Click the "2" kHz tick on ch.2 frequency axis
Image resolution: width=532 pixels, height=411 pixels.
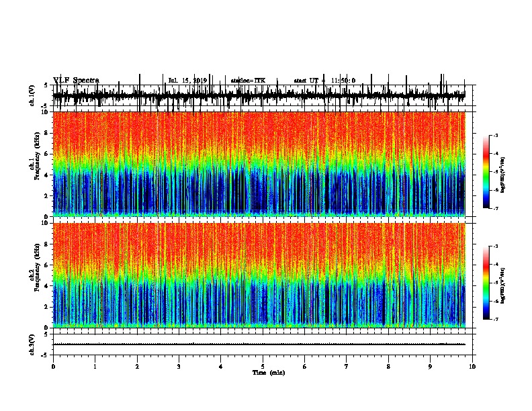coord(46,307)
